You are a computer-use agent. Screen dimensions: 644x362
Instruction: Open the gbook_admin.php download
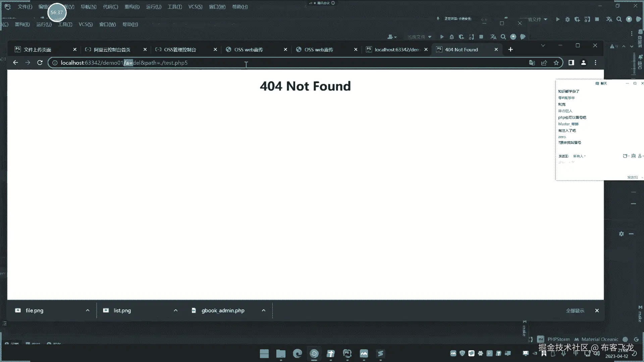click(222, 310)
